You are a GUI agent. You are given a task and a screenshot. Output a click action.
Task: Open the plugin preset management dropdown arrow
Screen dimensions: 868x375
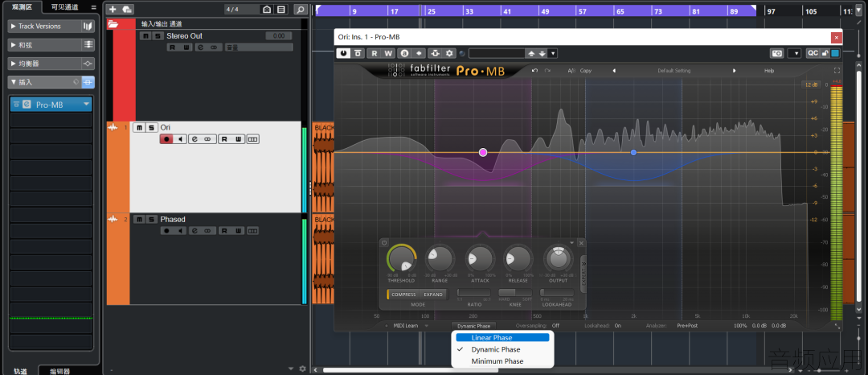(553, 53)
